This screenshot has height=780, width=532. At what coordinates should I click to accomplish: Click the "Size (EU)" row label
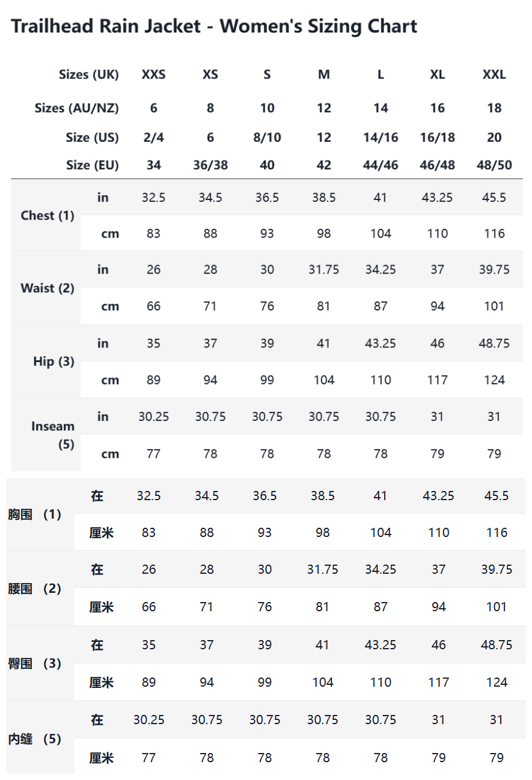92,165
